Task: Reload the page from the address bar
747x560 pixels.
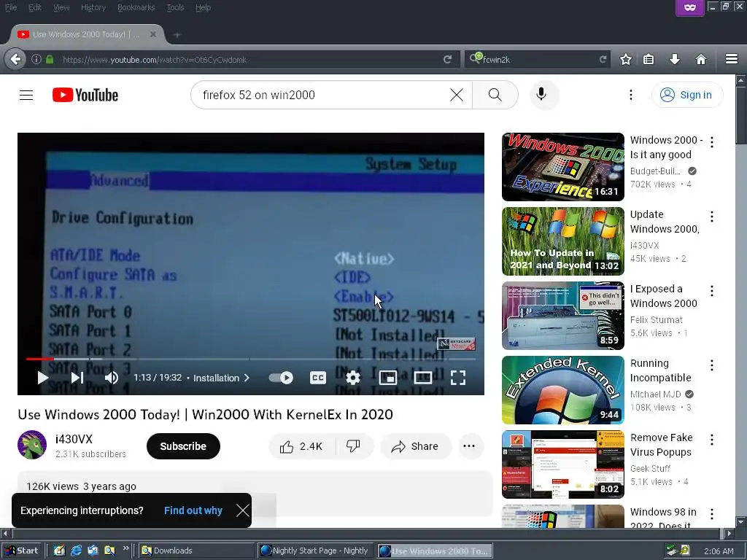Action: 447,60
